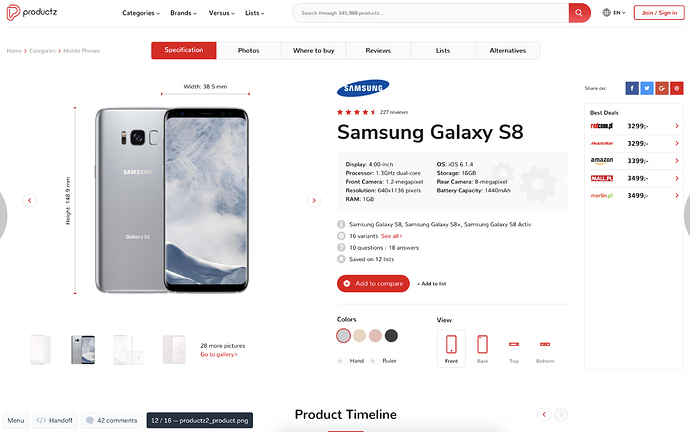Viewport: 690px width, 432px height.
Task: Share on Twitter icon
Action: [x=647, y=88]
